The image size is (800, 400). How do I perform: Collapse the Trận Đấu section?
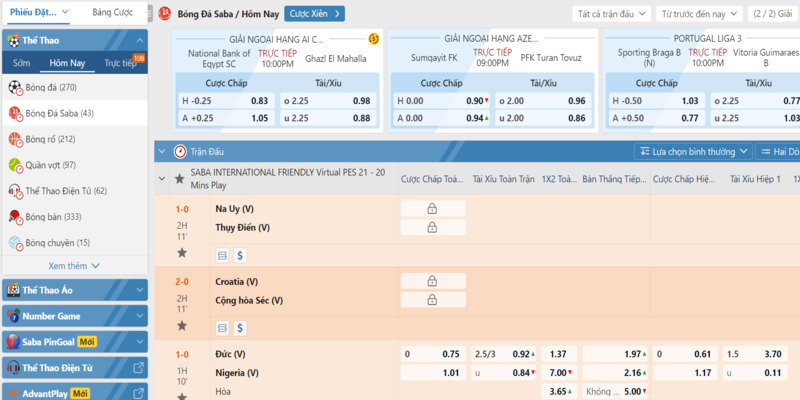tap(163, 152)
